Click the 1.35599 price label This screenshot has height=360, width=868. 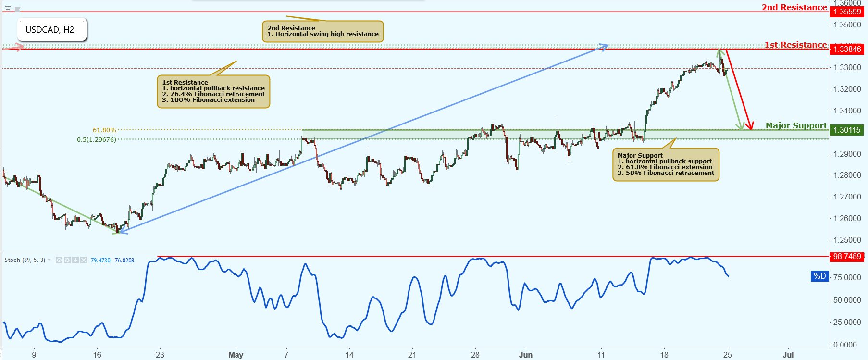pos(847,12)
